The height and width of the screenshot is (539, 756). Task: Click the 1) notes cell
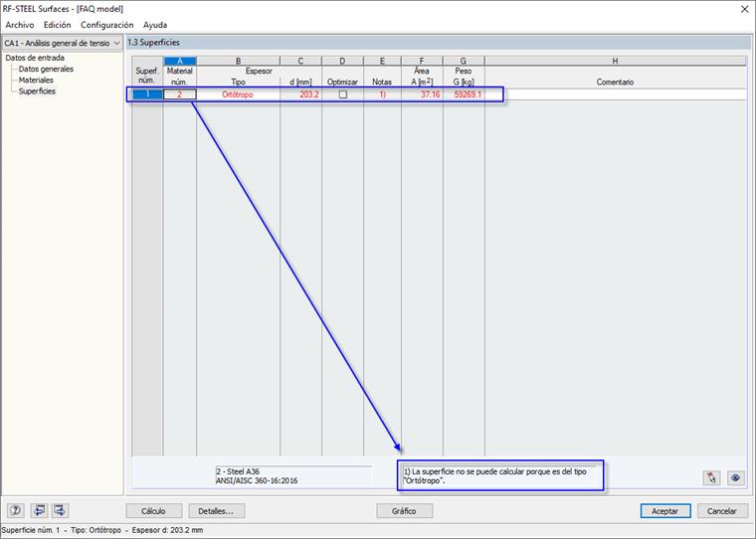(382, 94)
